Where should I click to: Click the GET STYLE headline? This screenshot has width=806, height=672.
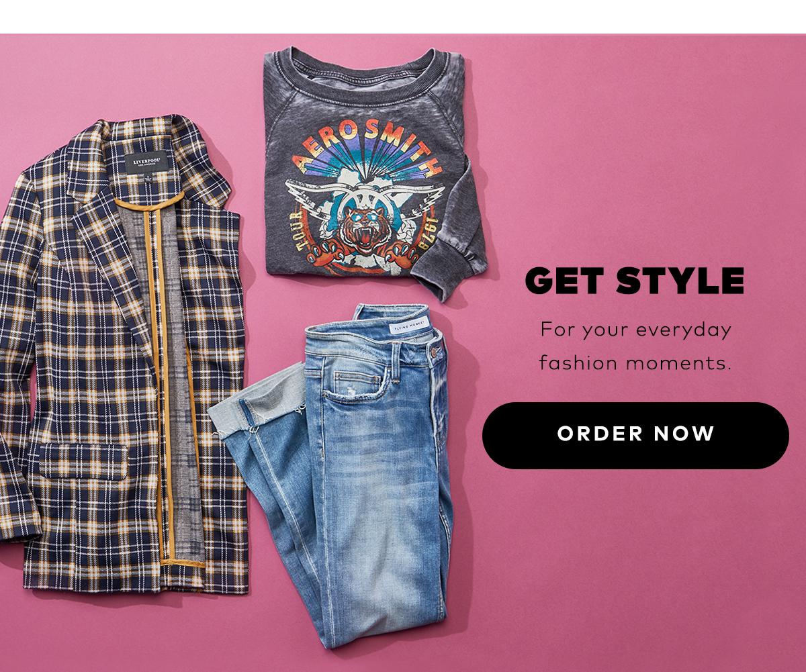pos(635,281)
